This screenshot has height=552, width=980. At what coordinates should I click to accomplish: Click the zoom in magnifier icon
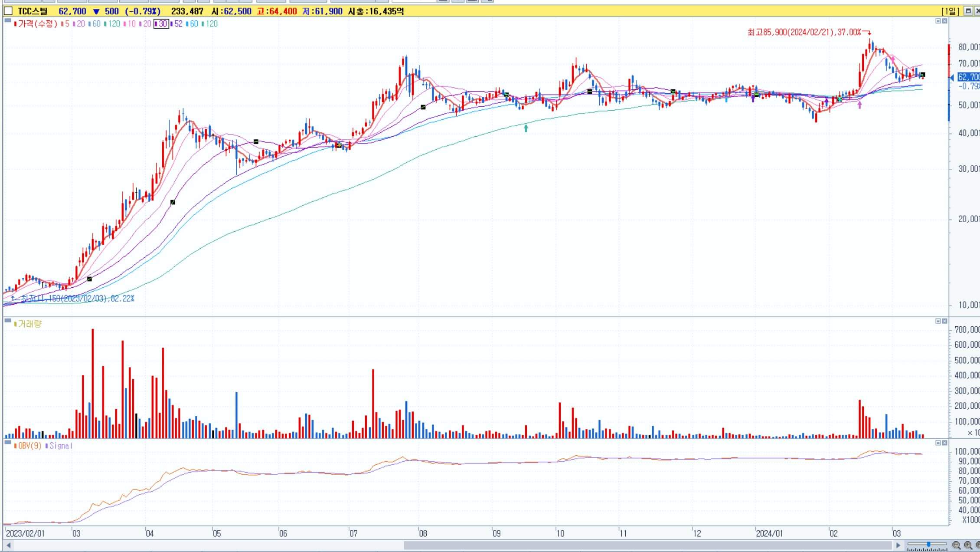[968, 545]
